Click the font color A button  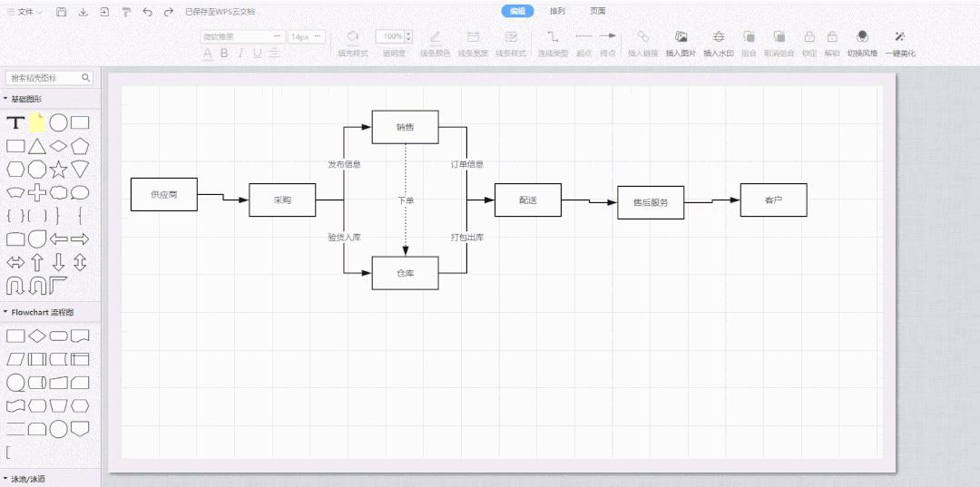(208, 54)
